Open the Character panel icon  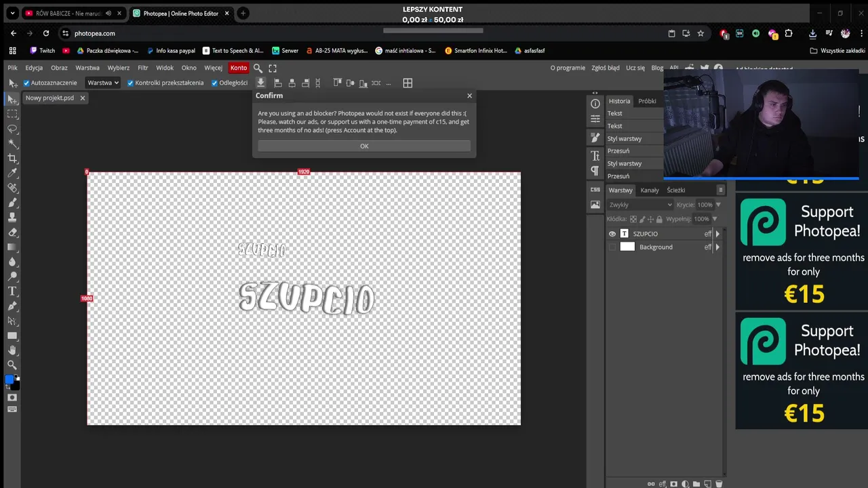pos(595,156)
